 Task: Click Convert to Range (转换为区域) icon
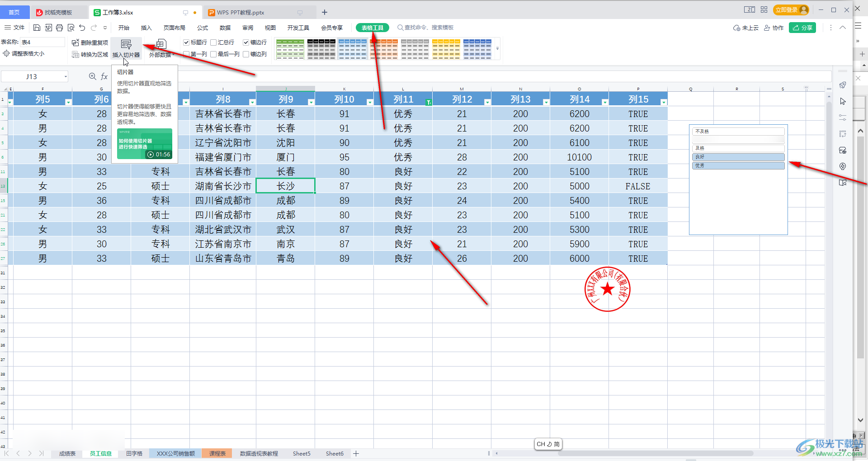tap(75, 55)
